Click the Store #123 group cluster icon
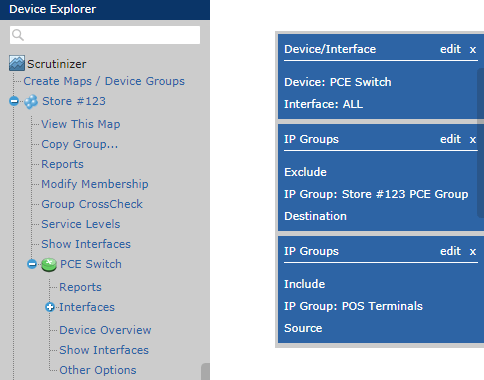The width and height of the screenshot is (484, 380). tap(31, 101)
